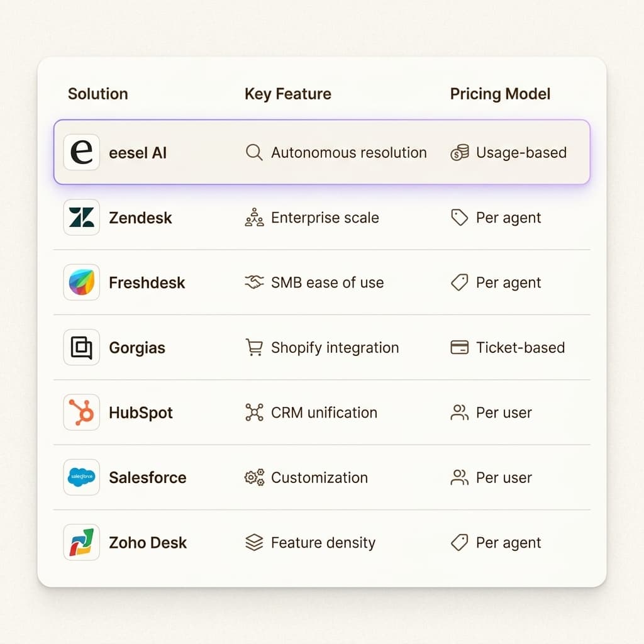644x644 pixels.
Task: Select the HubSpot name text
Action: 141,413
